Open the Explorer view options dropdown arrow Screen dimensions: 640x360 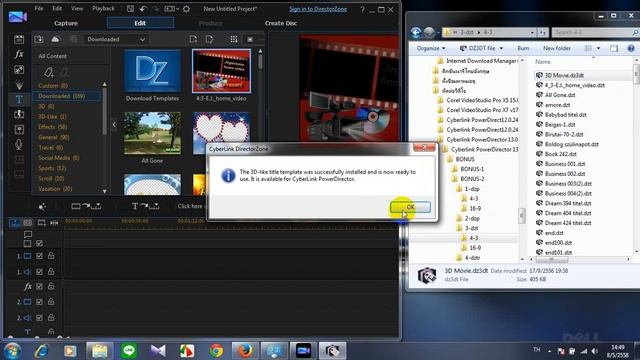(x=598, y=49)
